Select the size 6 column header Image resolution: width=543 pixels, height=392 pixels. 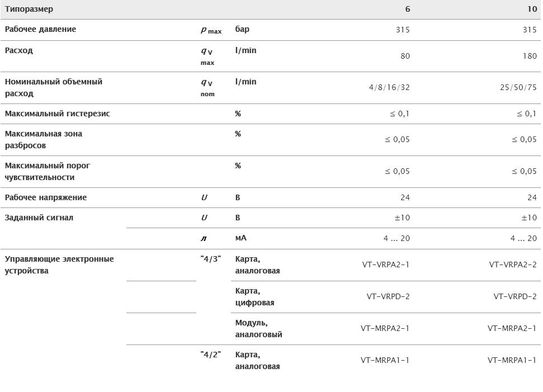click(408, 10)
